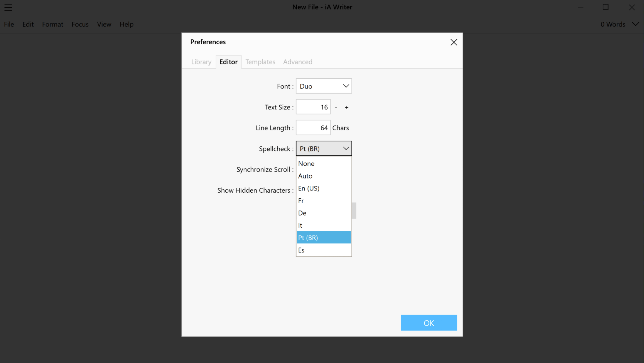Minimize the iA Writer window
644x363 pixels.
[x=580, y=7]
